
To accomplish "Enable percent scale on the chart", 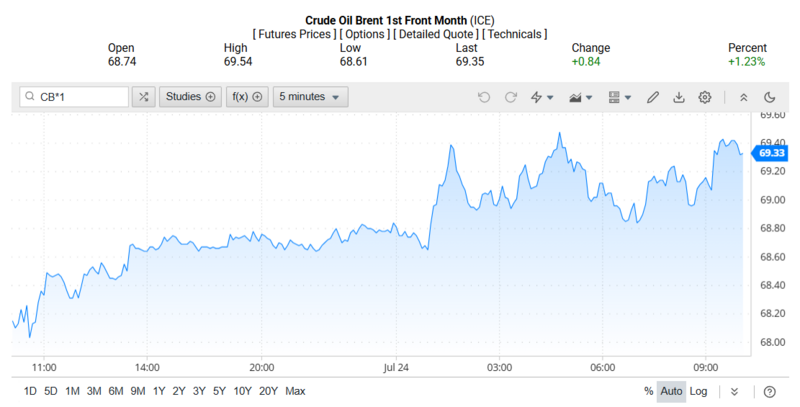I will 648,391.
